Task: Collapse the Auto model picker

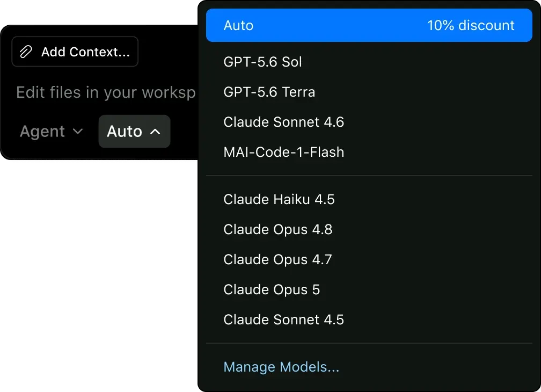Action: coord(134,132)
